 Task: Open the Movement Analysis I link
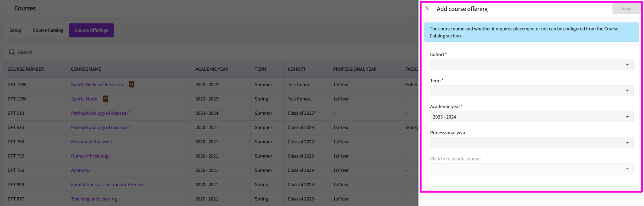[92, 142]
